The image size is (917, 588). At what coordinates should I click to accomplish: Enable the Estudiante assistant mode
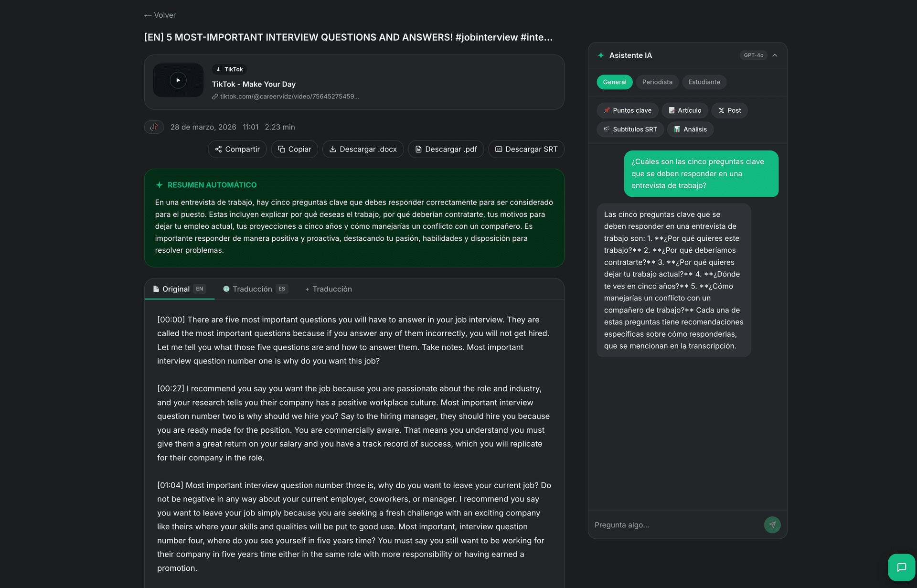point(704,82)
